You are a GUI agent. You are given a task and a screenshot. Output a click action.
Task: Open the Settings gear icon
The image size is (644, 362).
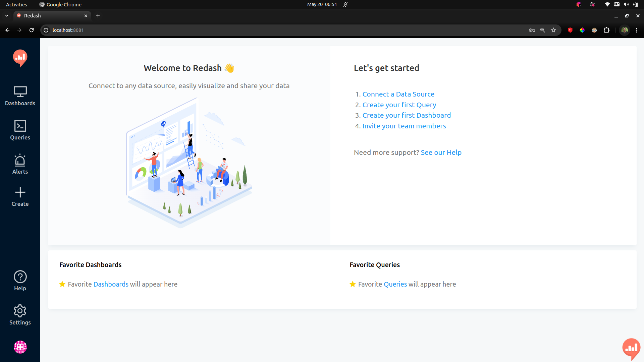tap(20, 311)
